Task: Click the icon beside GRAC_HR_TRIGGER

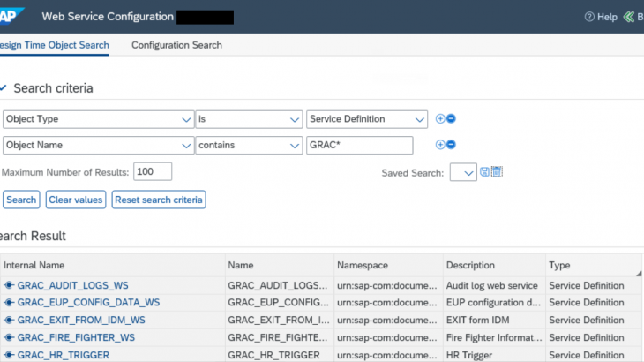Action: (x=9, y=355)
